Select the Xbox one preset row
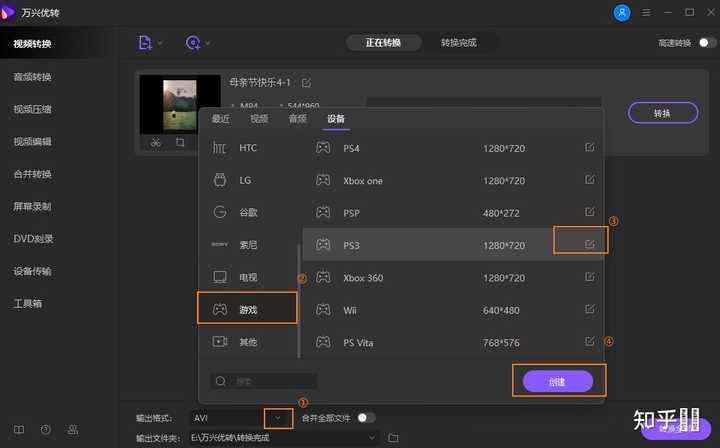Viewport: 720px width, 448px height. 453,180
